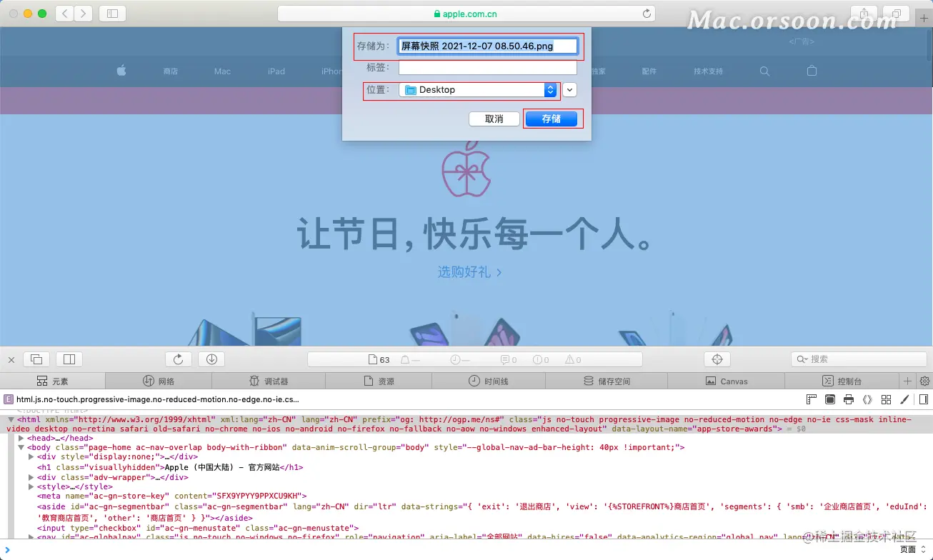Toggle dark appearance icon in Elements toolbar
Screen dimensions: 933x560
click(x=830, y=399)
